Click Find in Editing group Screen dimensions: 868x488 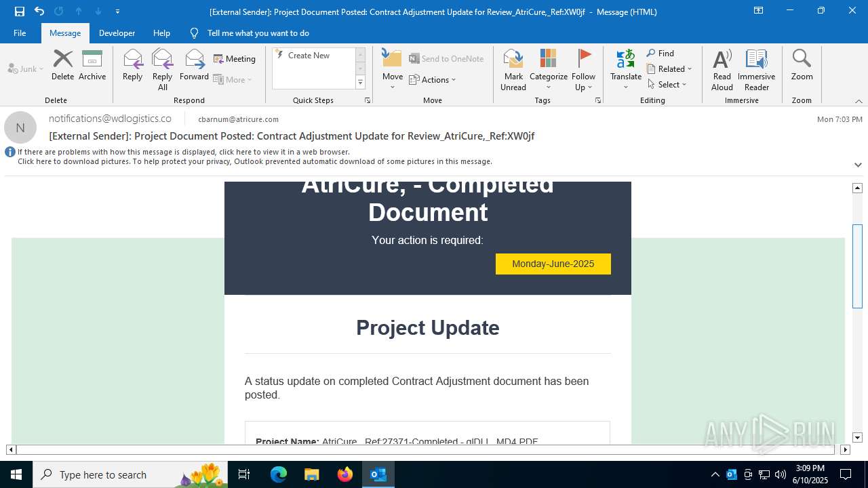tap(660, 54)
